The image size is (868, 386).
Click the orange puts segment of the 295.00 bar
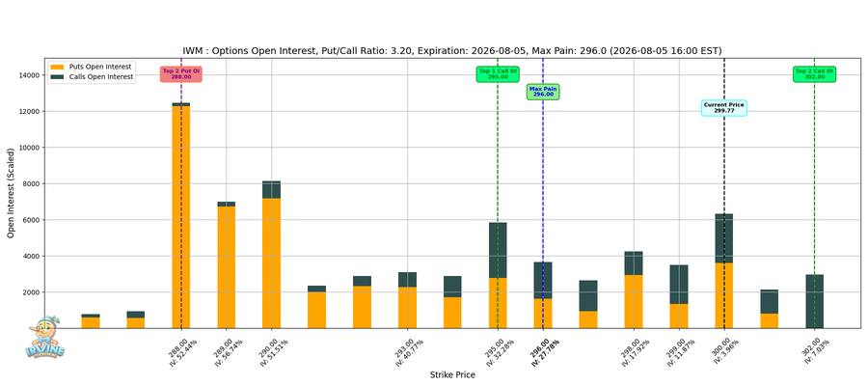tap(498, 303)
